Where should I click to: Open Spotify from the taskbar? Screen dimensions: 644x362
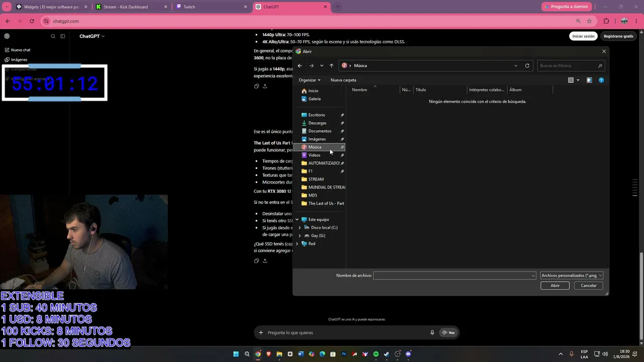pyautogui.click(x=376, y=354)
